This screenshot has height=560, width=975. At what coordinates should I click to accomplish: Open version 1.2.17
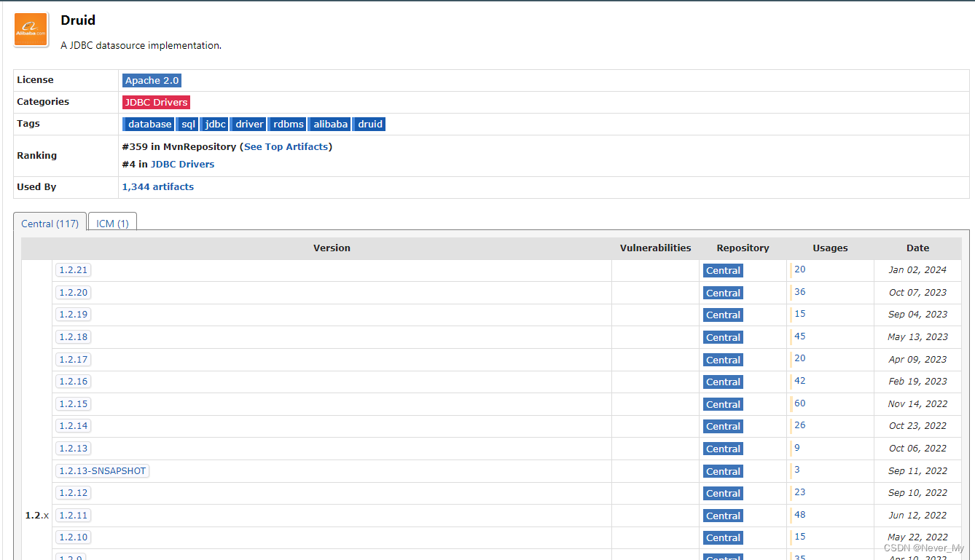coord(73,359)
